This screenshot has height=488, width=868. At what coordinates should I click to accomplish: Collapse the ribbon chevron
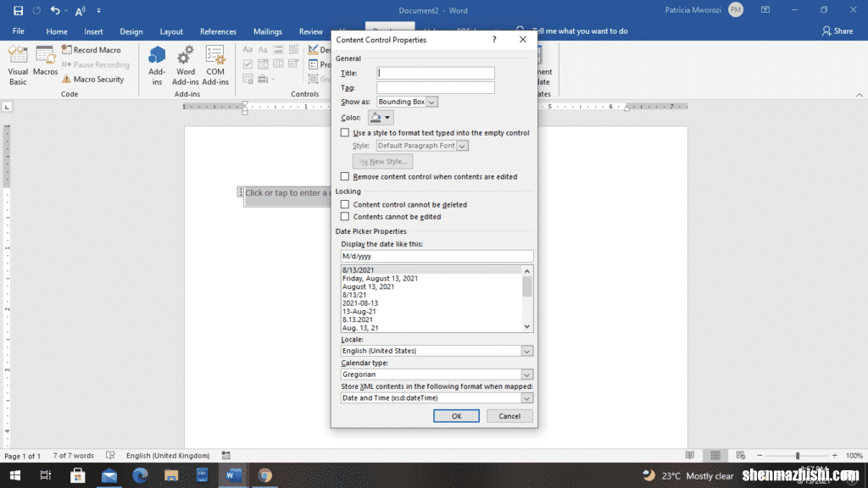[x=860, y=95]
